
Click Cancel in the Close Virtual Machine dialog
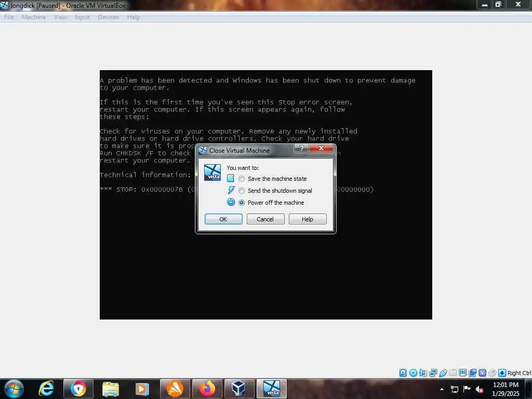pos(265,219)
